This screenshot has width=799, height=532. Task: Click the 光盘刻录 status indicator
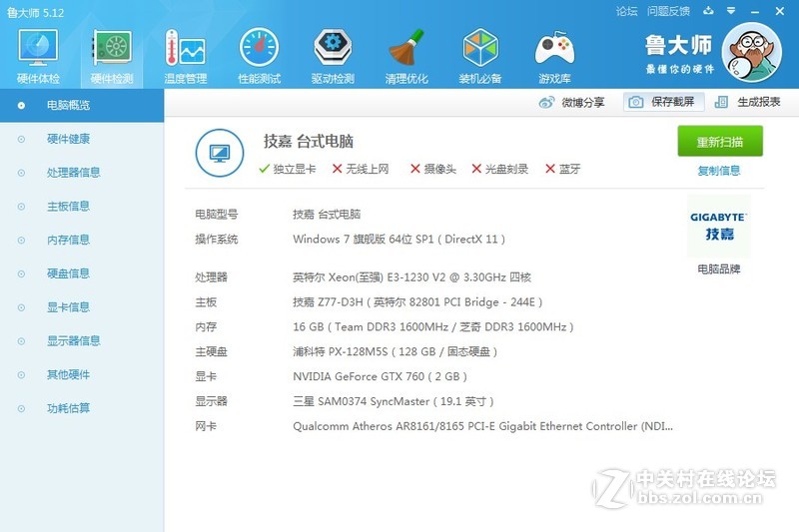tap(500, 169)
